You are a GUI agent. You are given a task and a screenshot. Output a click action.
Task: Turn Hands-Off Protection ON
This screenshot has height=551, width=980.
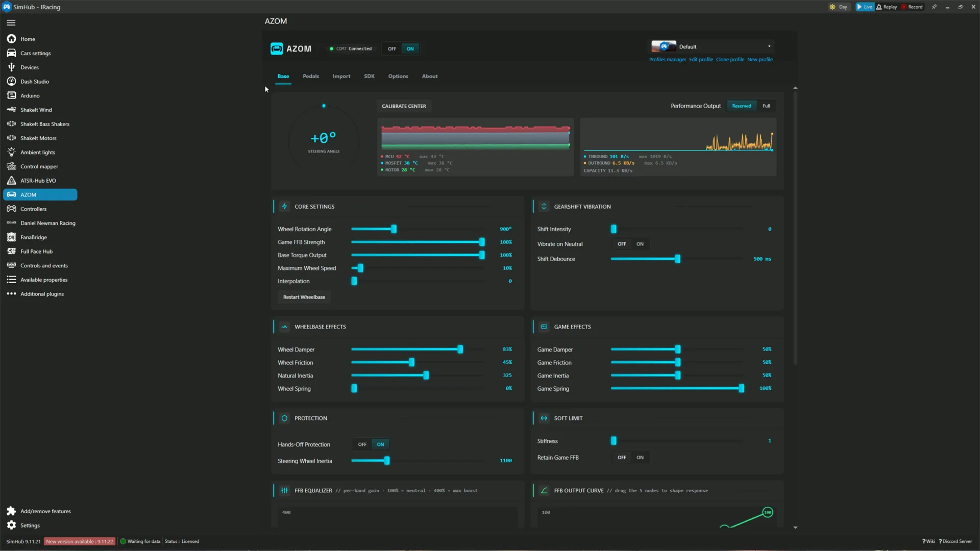380,444
